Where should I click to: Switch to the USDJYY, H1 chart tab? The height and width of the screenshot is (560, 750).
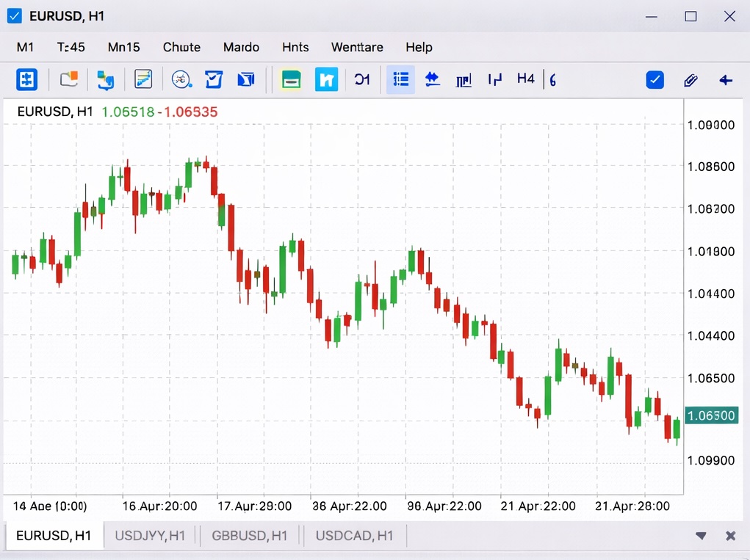coord(150,536)
